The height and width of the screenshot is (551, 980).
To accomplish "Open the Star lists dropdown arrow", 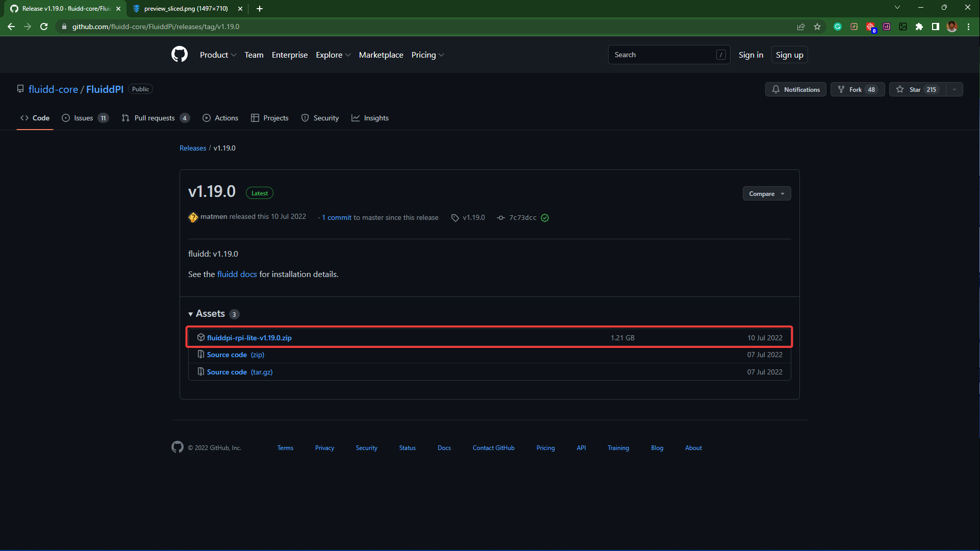I will click(954, 89).
